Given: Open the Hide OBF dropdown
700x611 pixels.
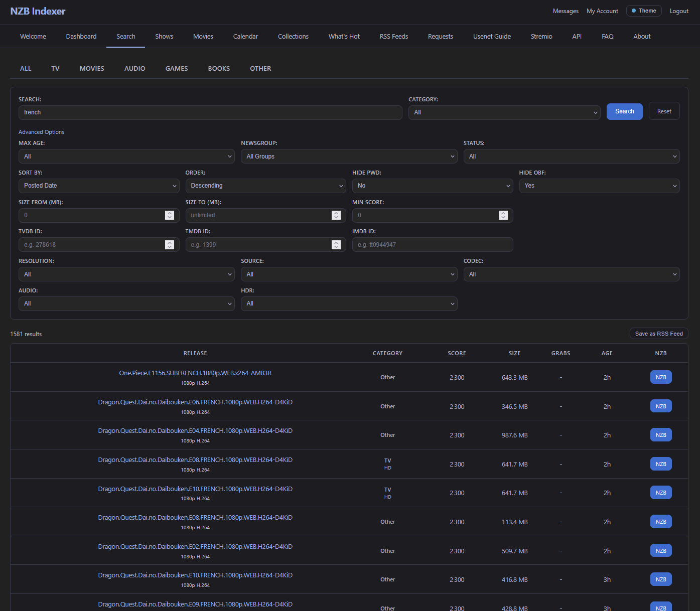Looking at the screenshot, I should click(599, 186).
